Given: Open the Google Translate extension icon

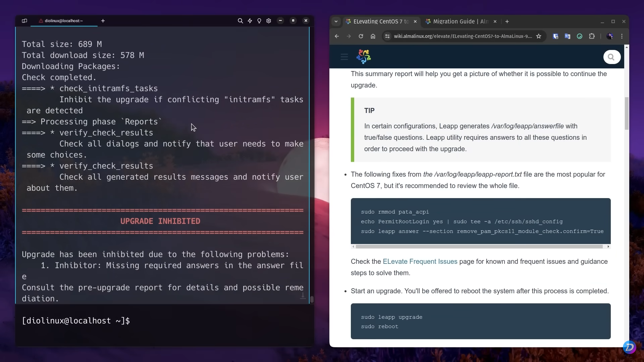Looking at the screenshot, I should pyautogui.click(x=567, y=36).
